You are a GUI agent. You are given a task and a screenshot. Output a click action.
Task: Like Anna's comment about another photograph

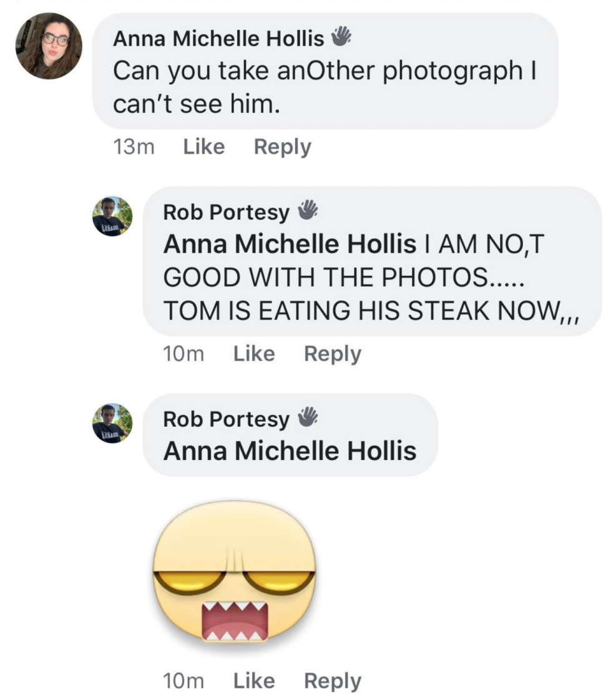(x=204, y=147)
